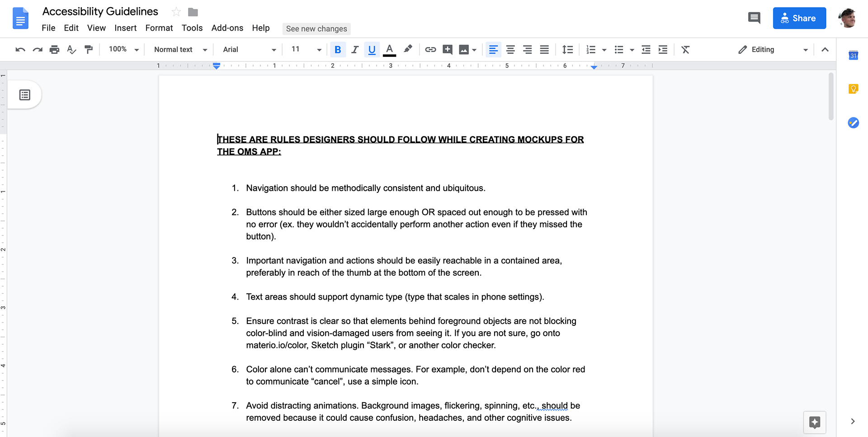The width and height of the screenshot is (868, 437).
Task: Click the underlined heading about OMS APP
Action: (x=400, y=146)
